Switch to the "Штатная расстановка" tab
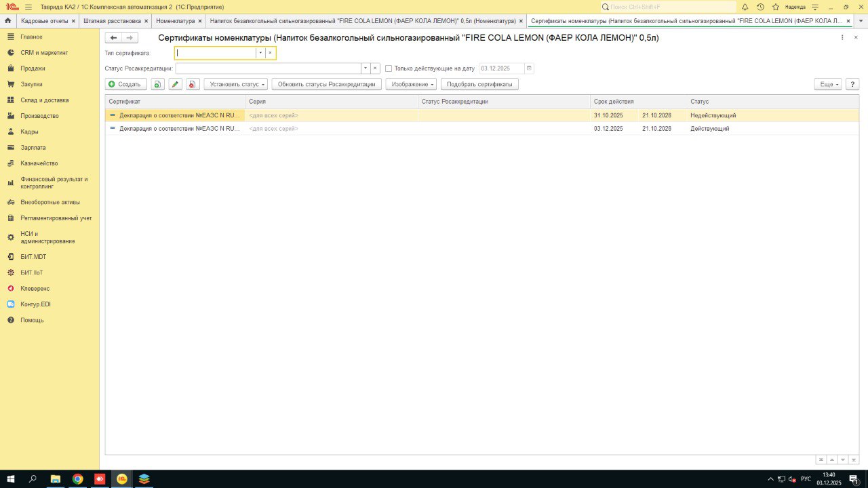 click(112, 21)
